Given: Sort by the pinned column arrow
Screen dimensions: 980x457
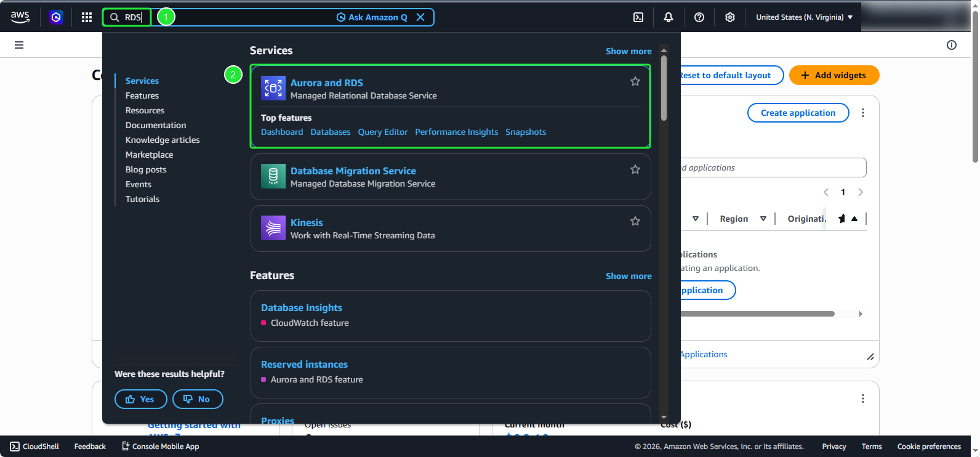Looking at the screenshot, I should point(854,219).
